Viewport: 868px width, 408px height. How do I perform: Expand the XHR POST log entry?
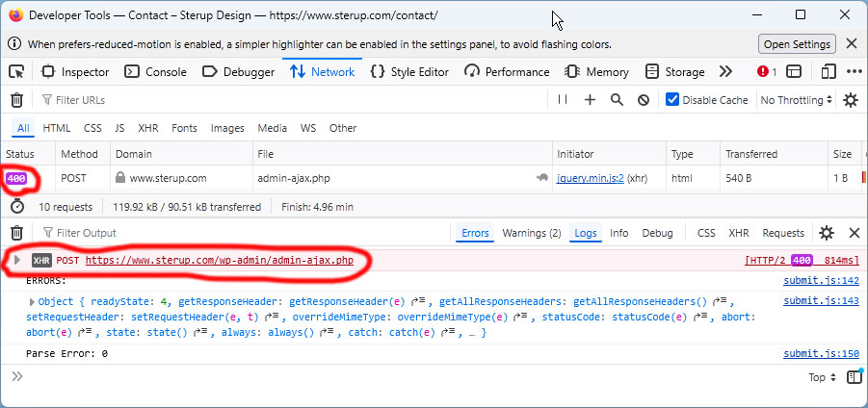tap(17, 259)
